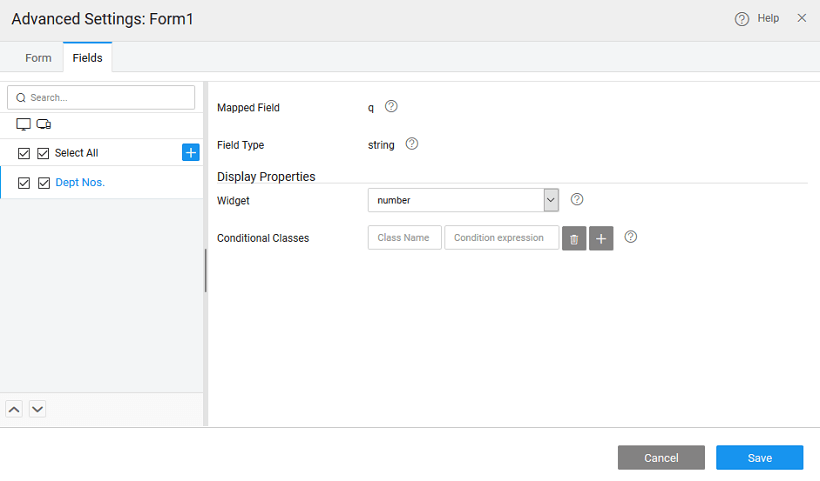
Task: Click the trash delete conditional class icon
Action: 574,238
